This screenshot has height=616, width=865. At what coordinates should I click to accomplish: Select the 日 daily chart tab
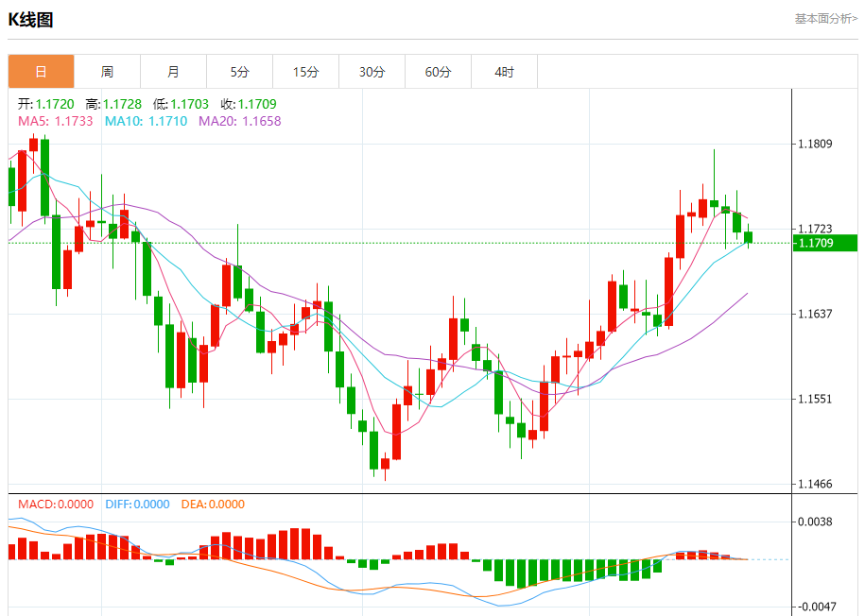point(41,72)
